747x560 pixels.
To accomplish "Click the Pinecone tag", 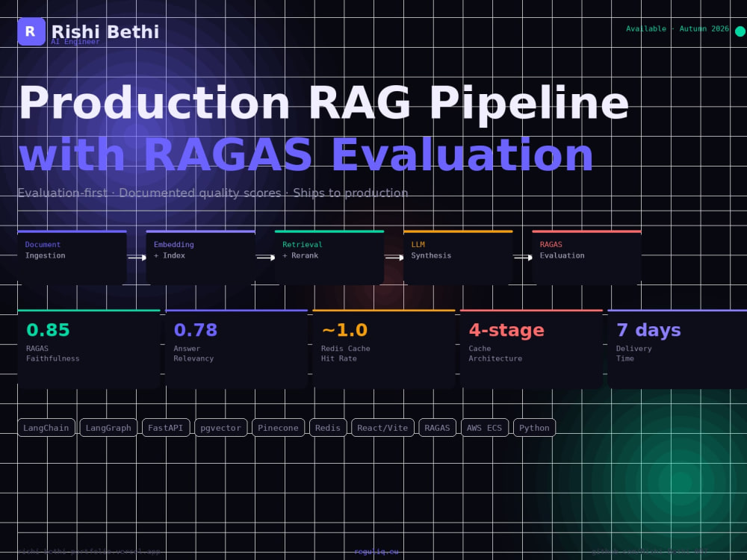I will pyautogui.click(x=278, y=428).
